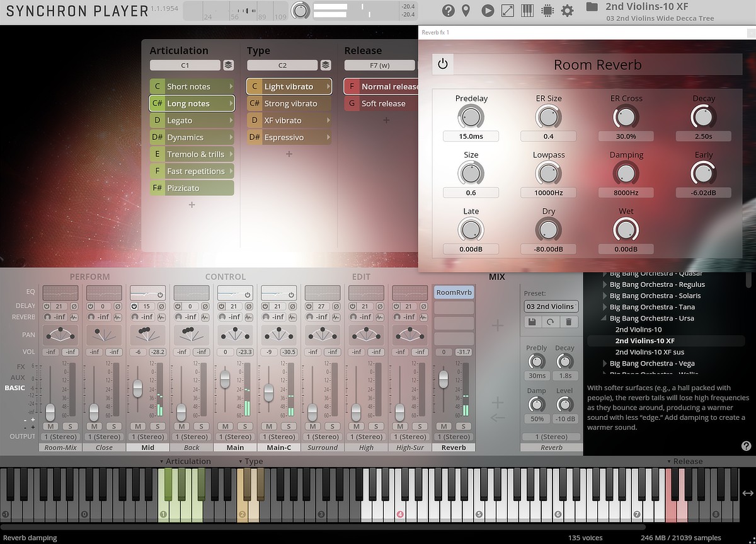Switch to the PERFORM tab

tap(89, 277)
